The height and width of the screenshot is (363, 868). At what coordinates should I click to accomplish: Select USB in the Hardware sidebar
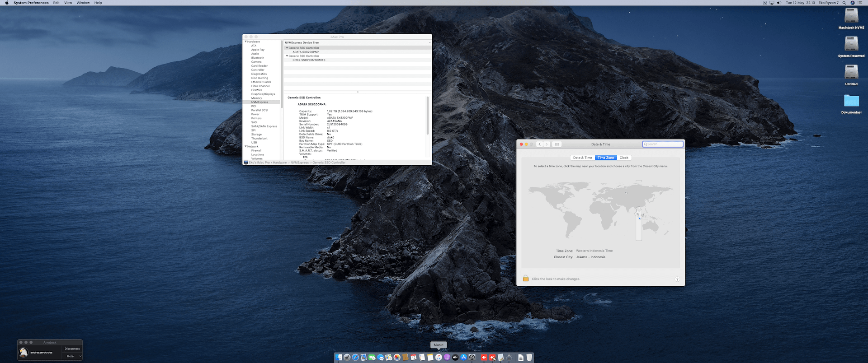[x=254, y=143]
